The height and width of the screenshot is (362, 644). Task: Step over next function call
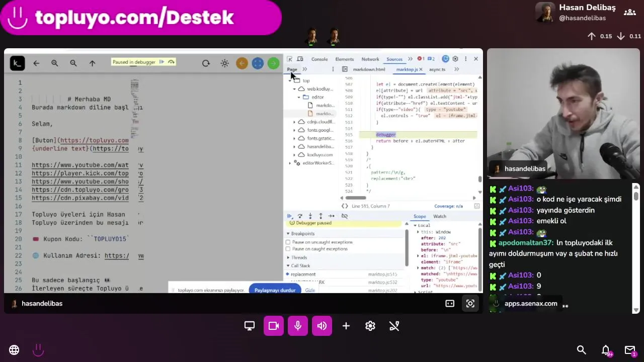coord(300,216)
